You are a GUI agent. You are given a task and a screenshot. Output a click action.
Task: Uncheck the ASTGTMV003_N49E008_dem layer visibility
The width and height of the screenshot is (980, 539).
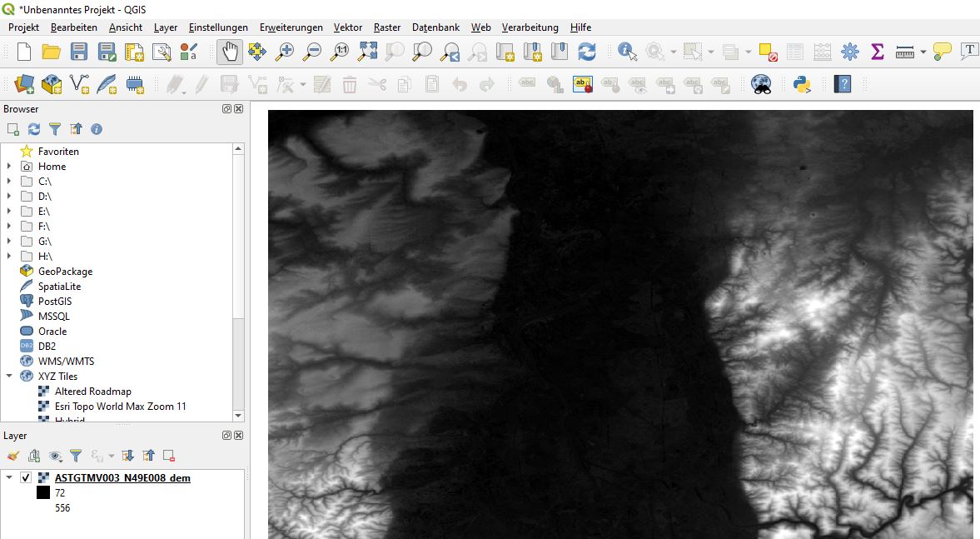click(26, 478)
